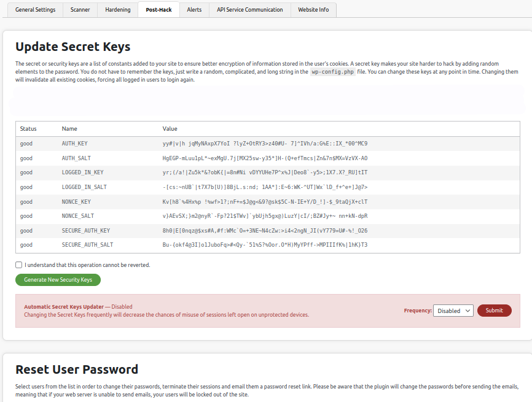Open the General Settings tab
The width and height of the screenshot is (532, 402).
(35, 10)
